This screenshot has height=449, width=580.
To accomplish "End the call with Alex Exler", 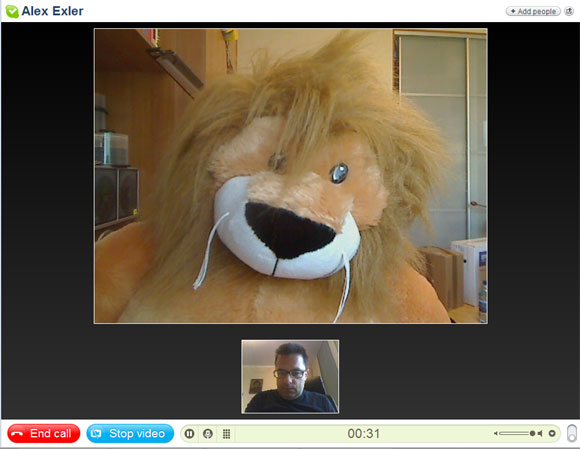I will [44, 433].
